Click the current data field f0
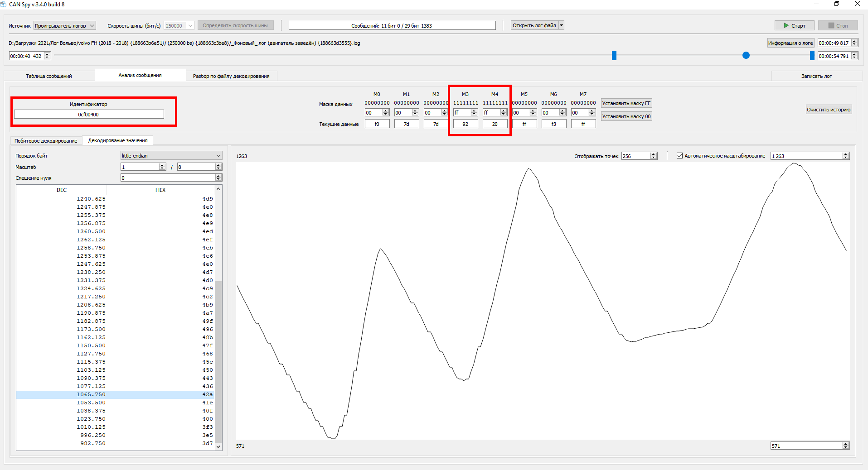Viewport: 868px width, 470px height. point(377,124)
